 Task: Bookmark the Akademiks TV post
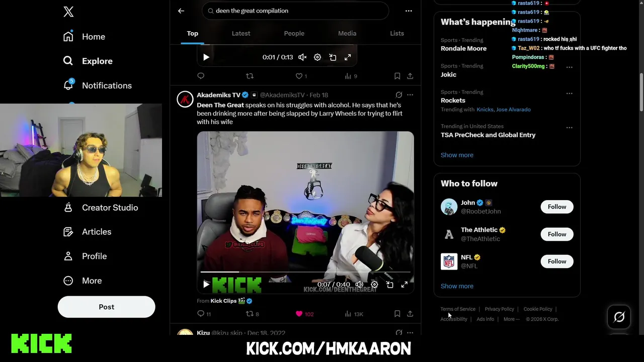pos(397,314)
